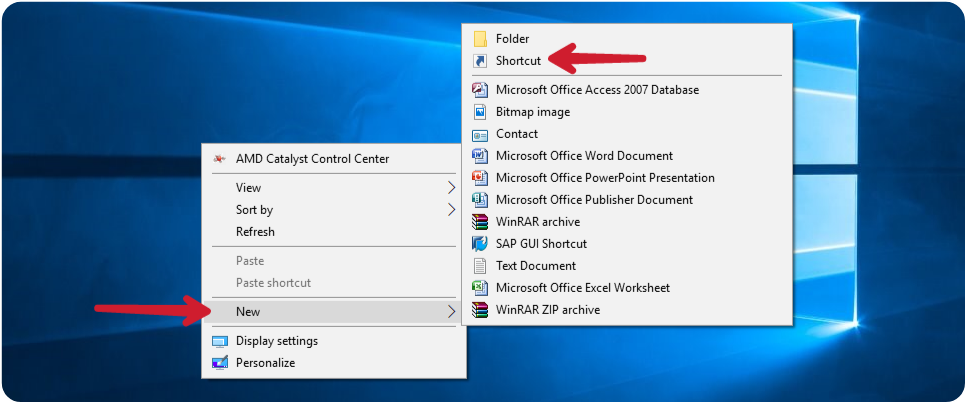This screenshot has width=966, height=403.
Task: Create a Microsoft Office PowerPoint Presentation
Action: click(627, 178)
